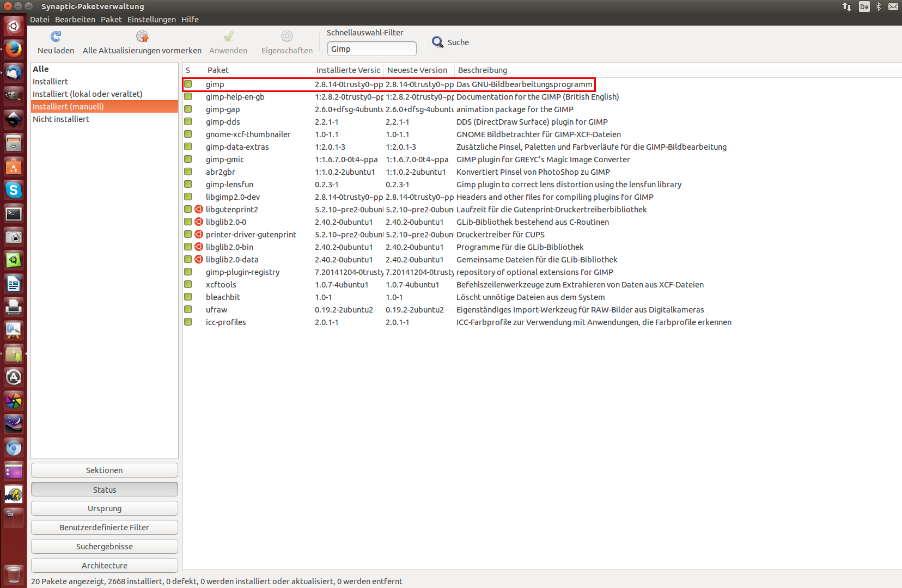Open the Bearbeiten menu
Viewport: 902px width, 588px height.
point(75,20)
